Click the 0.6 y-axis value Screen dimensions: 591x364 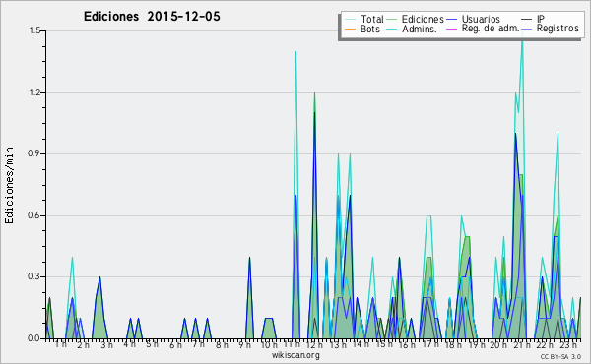tap(34, 215)
